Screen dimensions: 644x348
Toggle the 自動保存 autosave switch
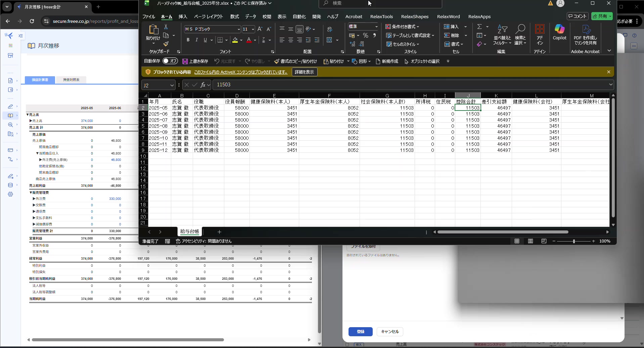(170, 61)
